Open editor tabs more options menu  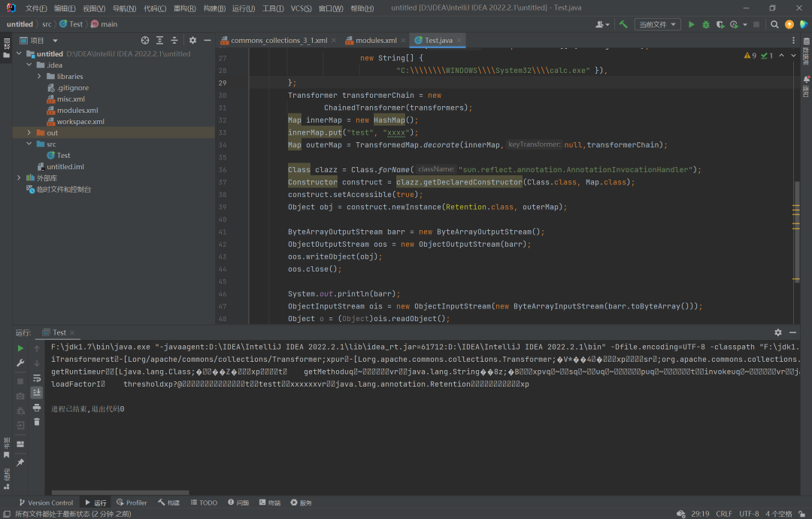(x=793, y=41)
